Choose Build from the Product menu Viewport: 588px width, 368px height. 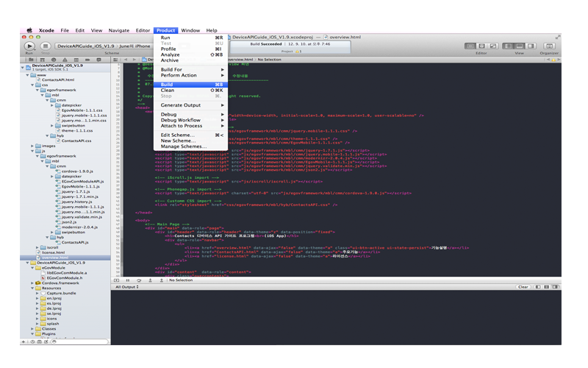(167, 84)
